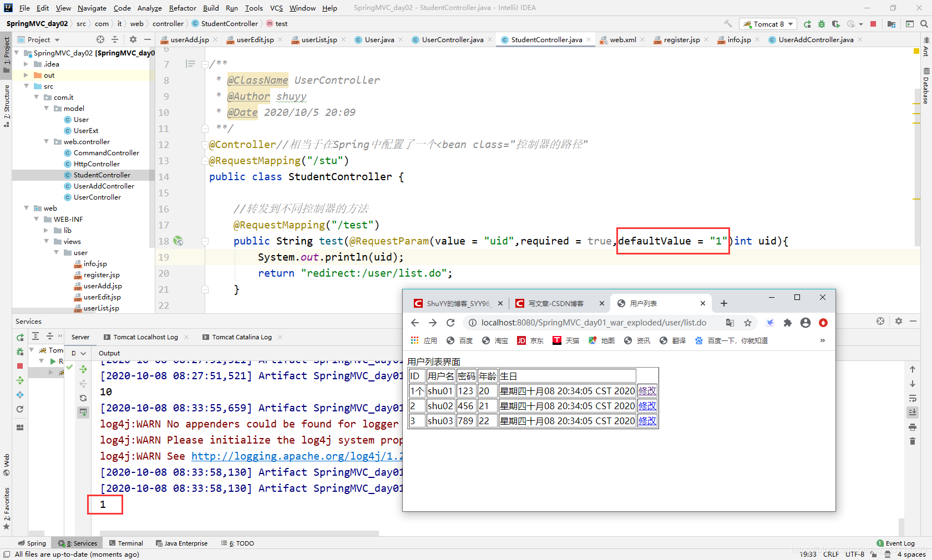This screenshot has width=932, height=560.
Task: Expand the out folder node
Action: pos(26,75)
